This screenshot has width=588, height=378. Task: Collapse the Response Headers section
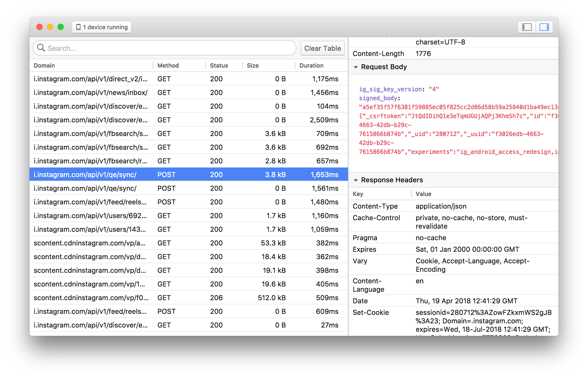356,180
